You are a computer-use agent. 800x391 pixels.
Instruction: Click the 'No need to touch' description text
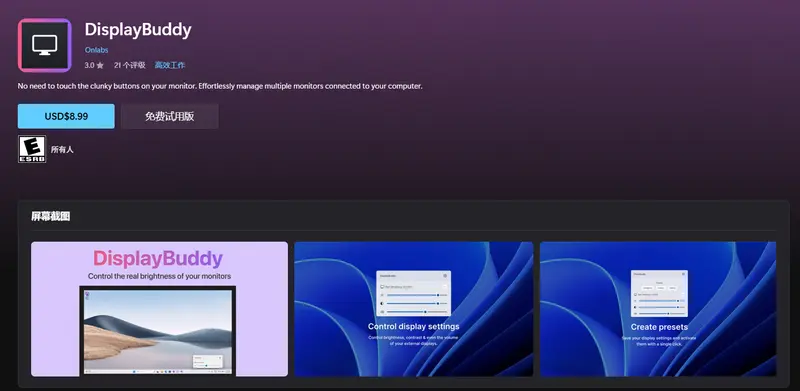220,86
